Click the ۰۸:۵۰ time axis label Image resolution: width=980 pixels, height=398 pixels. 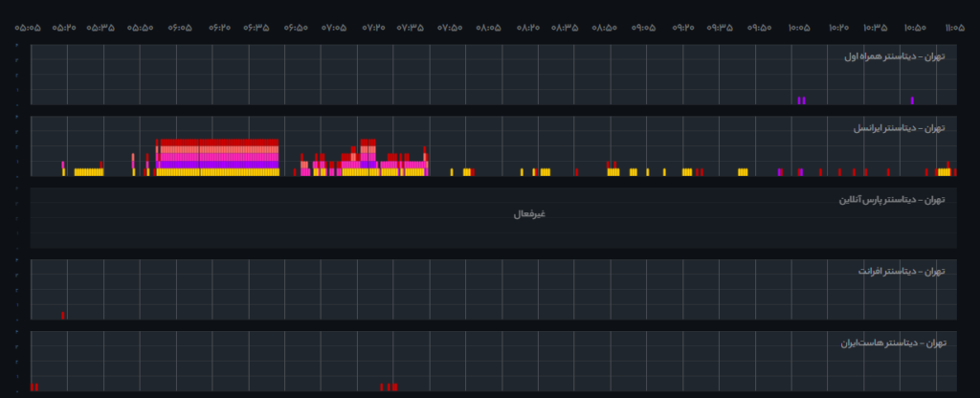[x=605, y=28]
